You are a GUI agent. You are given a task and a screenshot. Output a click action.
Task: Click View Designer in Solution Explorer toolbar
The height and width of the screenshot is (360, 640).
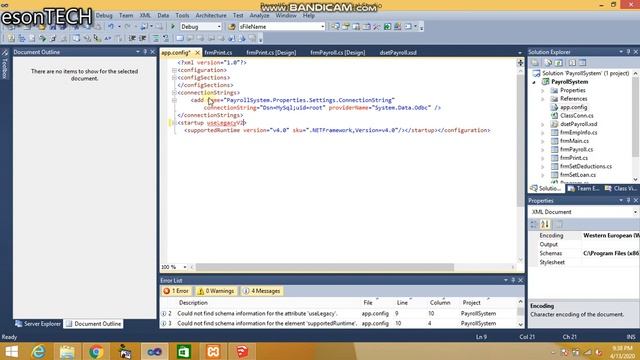point(582,63)
